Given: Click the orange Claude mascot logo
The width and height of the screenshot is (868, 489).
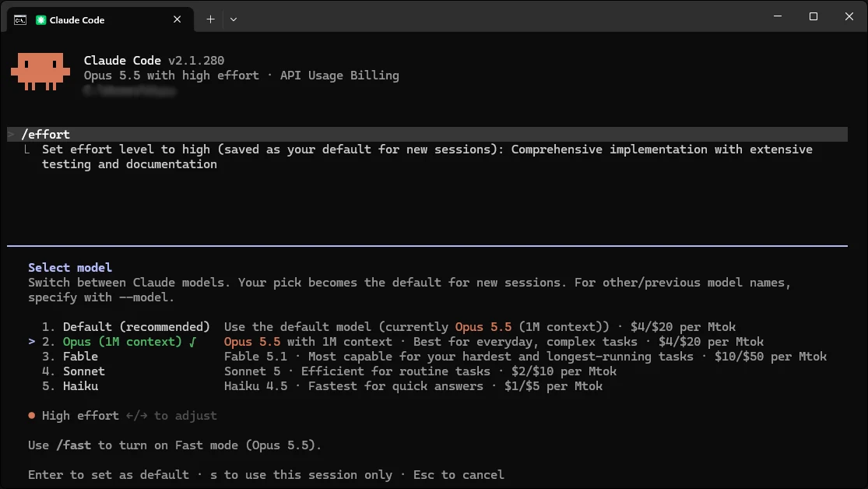Looking at the screenshot, I should click(40, 72).
